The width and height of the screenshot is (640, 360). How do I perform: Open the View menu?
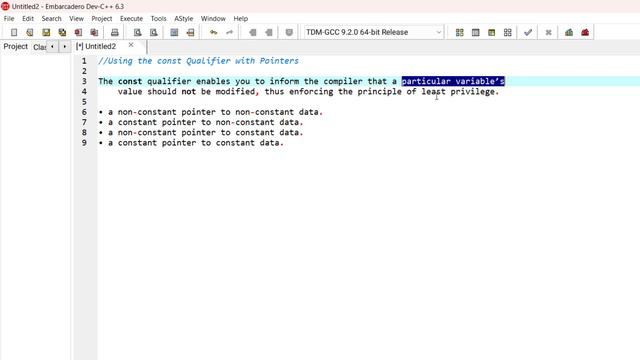[76, 18]
